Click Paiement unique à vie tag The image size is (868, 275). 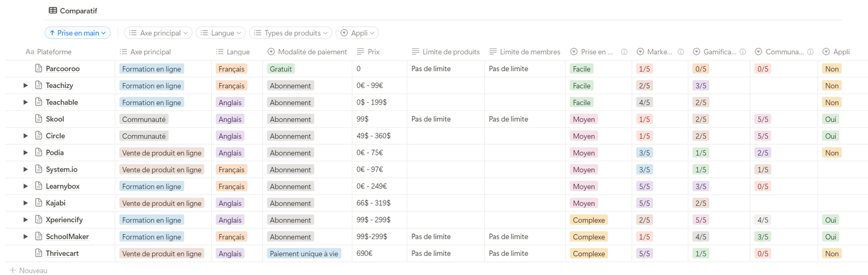(304, 253)
